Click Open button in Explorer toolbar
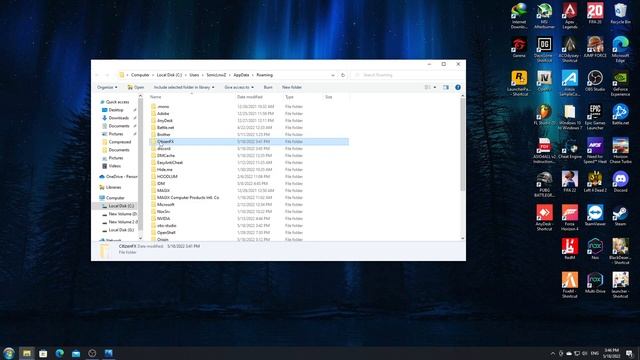Screen dimensions: 640x360 tap(136, 87)
